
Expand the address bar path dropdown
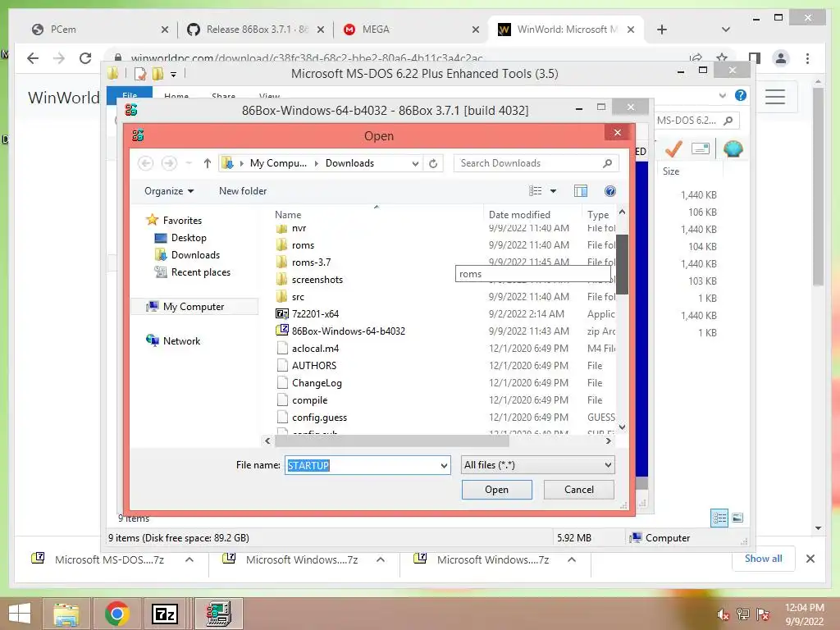415,163
